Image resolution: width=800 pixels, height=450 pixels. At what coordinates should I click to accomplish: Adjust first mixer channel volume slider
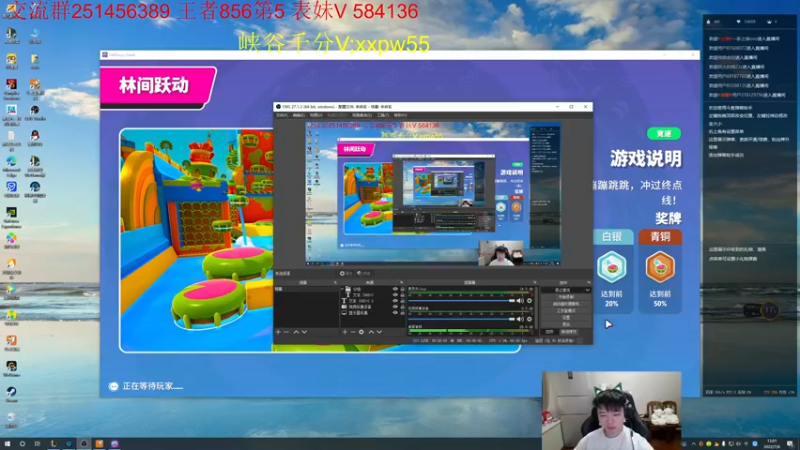click(x=462, y=301)
